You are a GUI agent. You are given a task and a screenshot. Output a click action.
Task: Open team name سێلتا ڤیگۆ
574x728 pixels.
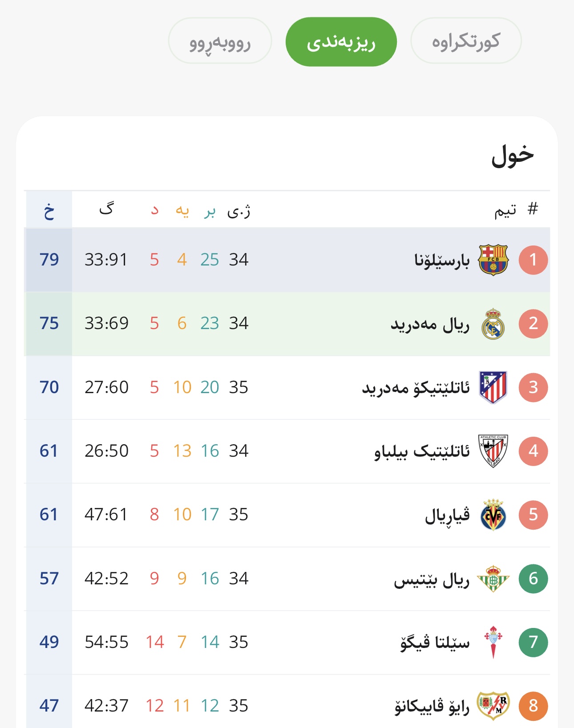(435, 643)
